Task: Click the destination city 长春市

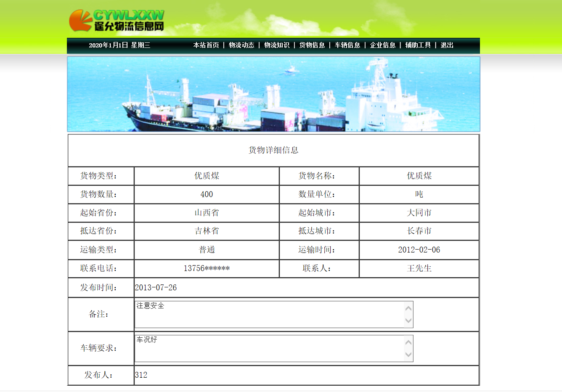Action: pos(419,231)
